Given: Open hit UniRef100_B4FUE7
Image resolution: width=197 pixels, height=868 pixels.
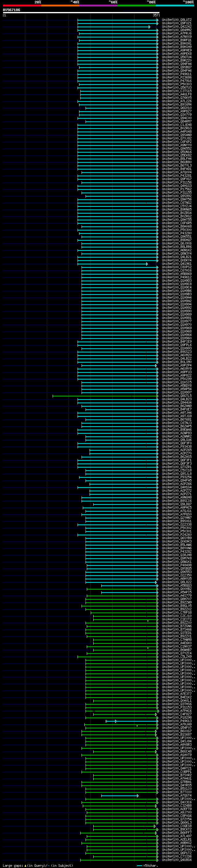Looking at the screenshot, I should 177,410.
